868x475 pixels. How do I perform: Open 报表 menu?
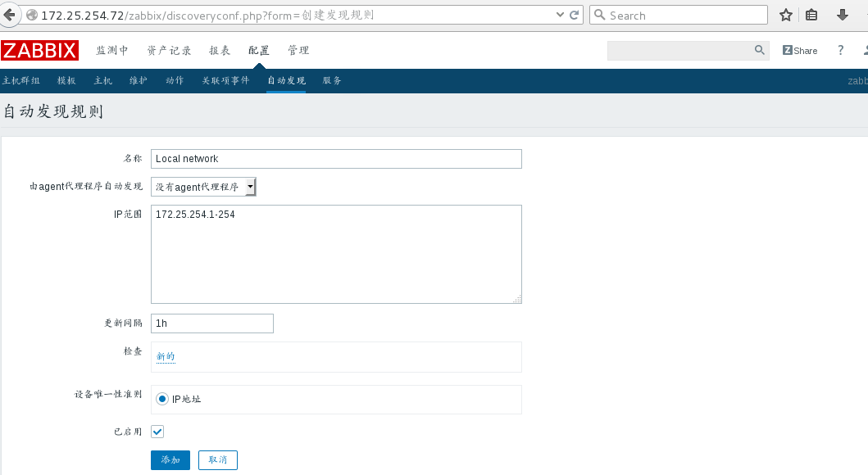pos(219,50)
